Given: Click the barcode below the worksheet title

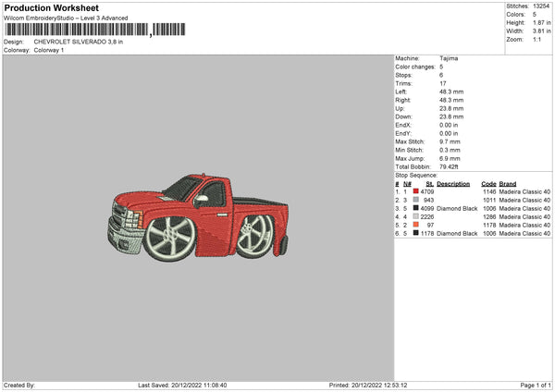Looking at the screenshot, I should click(75, 31).
